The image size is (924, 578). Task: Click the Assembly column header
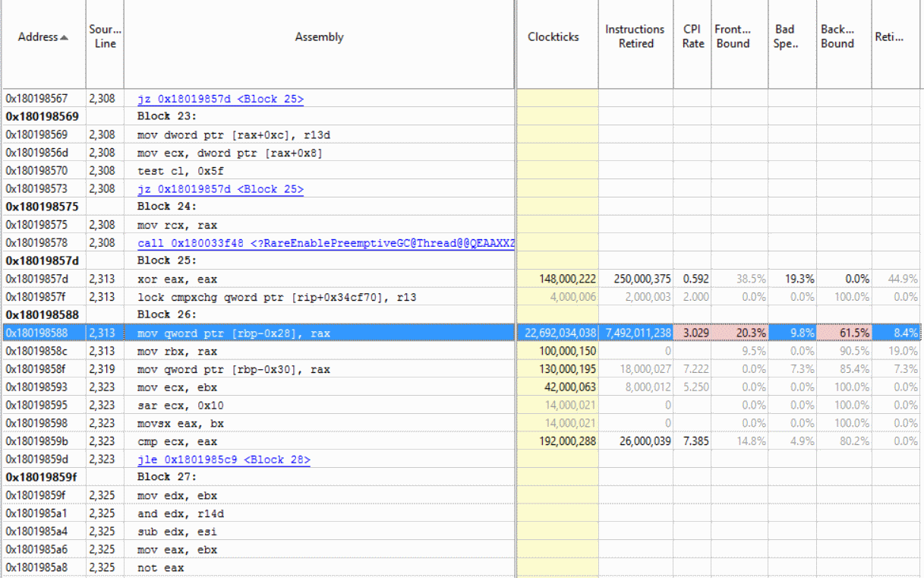(319, 36)
